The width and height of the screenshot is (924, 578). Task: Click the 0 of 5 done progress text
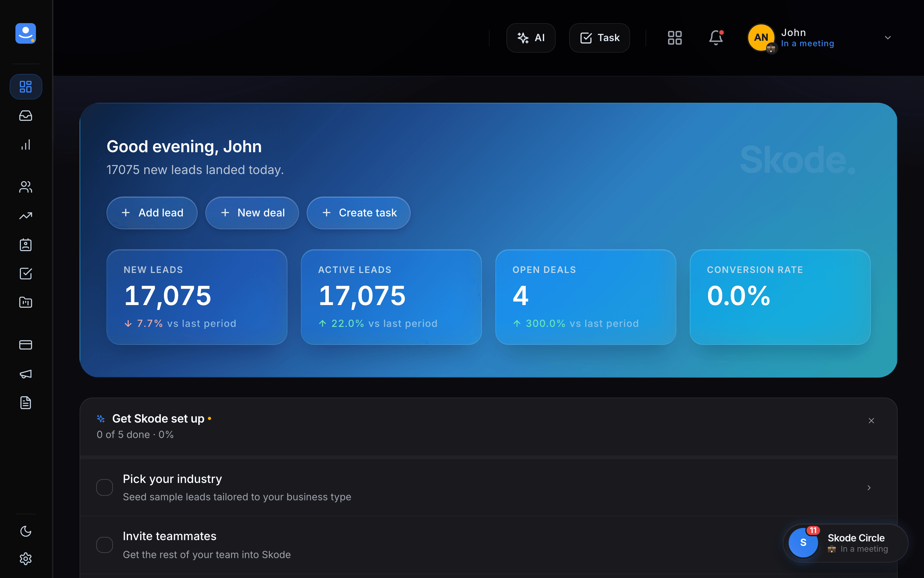coord(135,435)
